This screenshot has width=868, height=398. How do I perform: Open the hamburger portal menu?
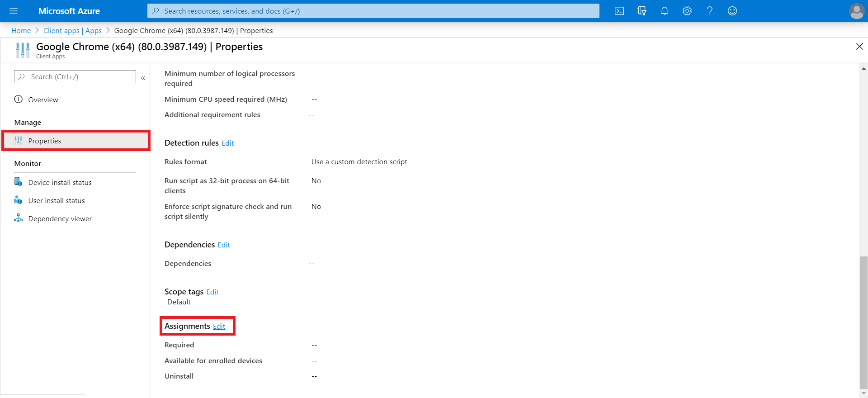pos(14,11)
